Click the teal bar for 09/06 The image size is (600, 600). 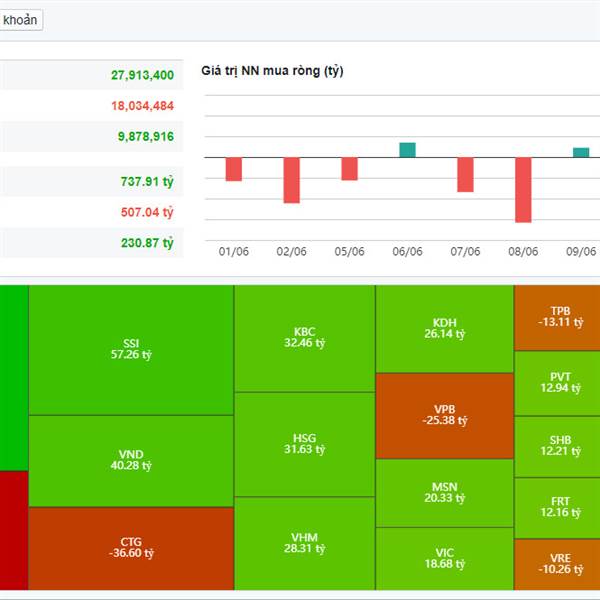(581, 152)
